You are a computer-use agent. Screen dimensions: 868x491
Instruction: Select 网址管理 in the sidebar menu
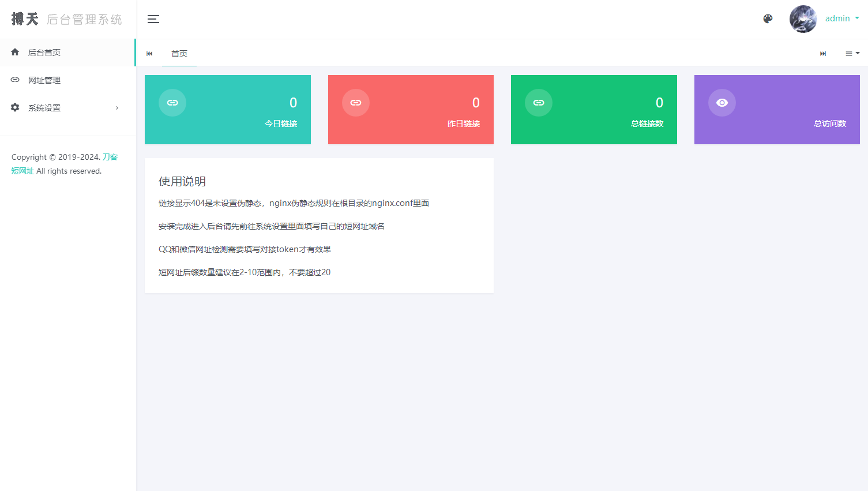[x=44, y=80]
